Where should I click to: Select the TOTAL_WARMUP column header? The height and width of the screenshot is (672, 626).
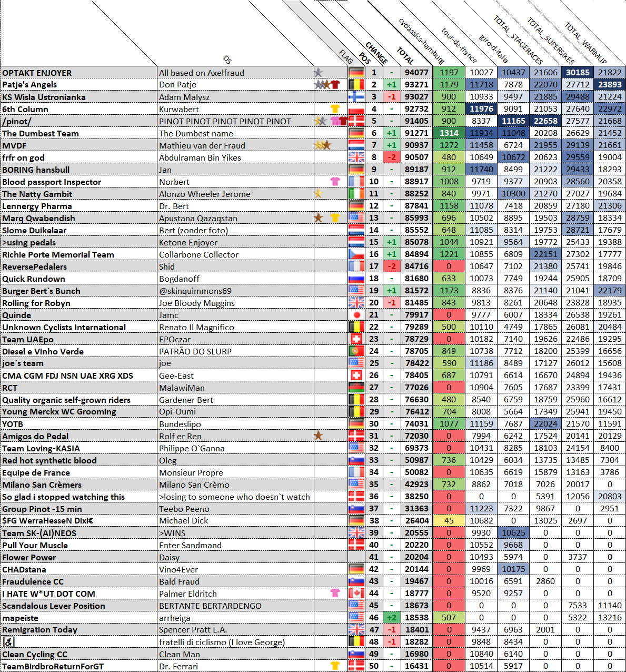point(585,43)
